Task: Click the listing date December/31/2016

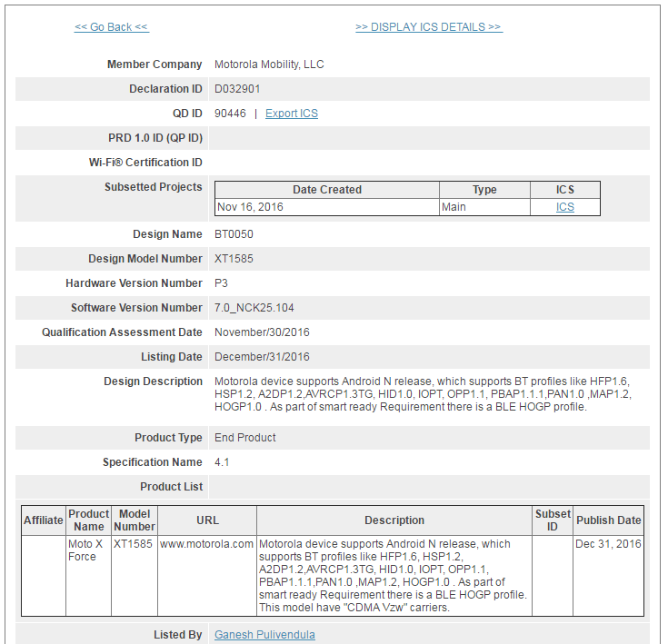Action: pyautogui.click(x=262, y=357)
